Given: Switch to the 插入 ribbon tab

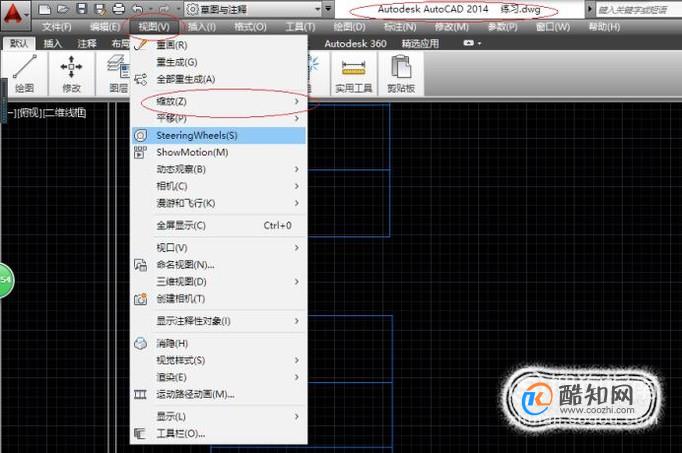Looking at the screenshot, I should pyautogui.click(x=53, y=43).
